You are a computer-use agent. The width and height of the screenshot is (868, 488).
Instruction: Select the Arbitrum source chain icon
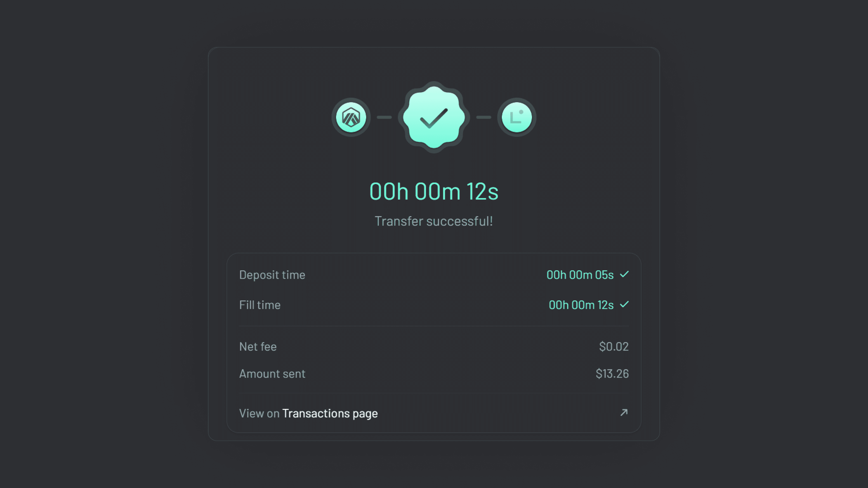pyautogui.click(x=351, y=117)
